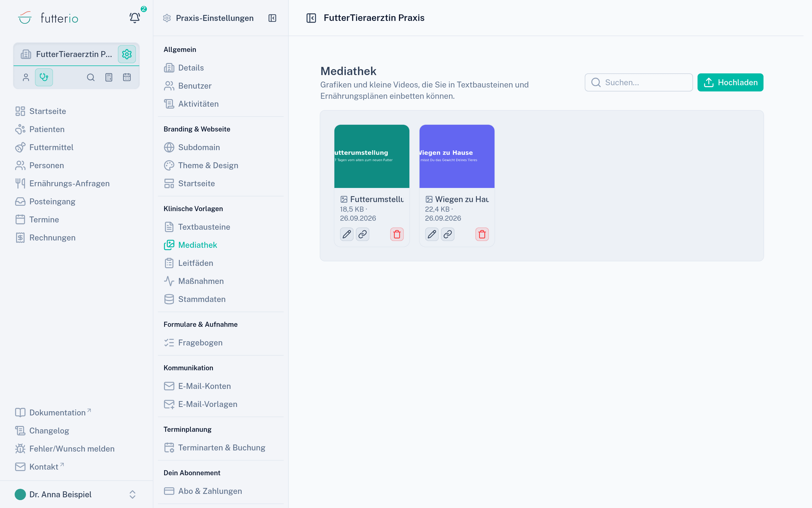The width and height of the screenshot is (812, 508).
Task: Open the search magnifier in sidebar
Action: [91, 77]
